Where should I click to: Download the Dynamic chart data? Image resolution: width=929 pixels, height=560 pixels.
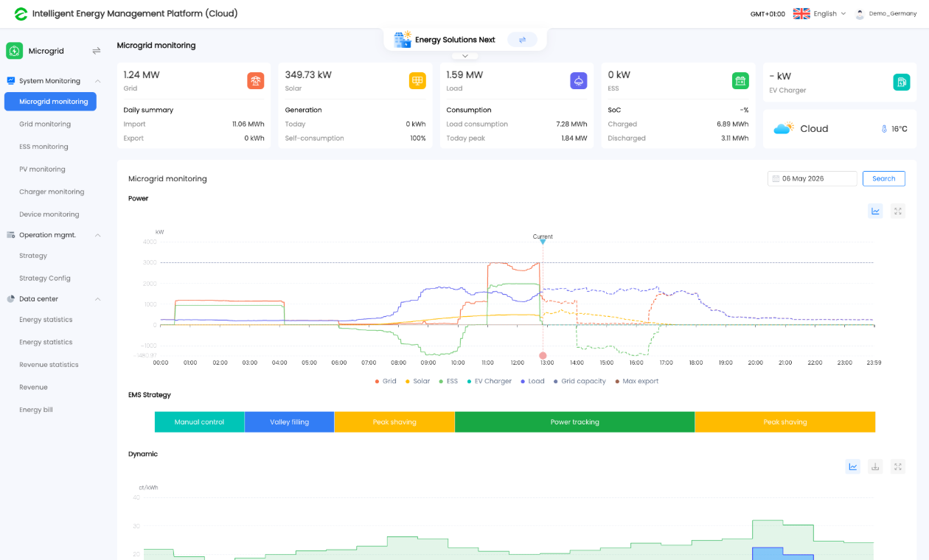click(875, 466)
